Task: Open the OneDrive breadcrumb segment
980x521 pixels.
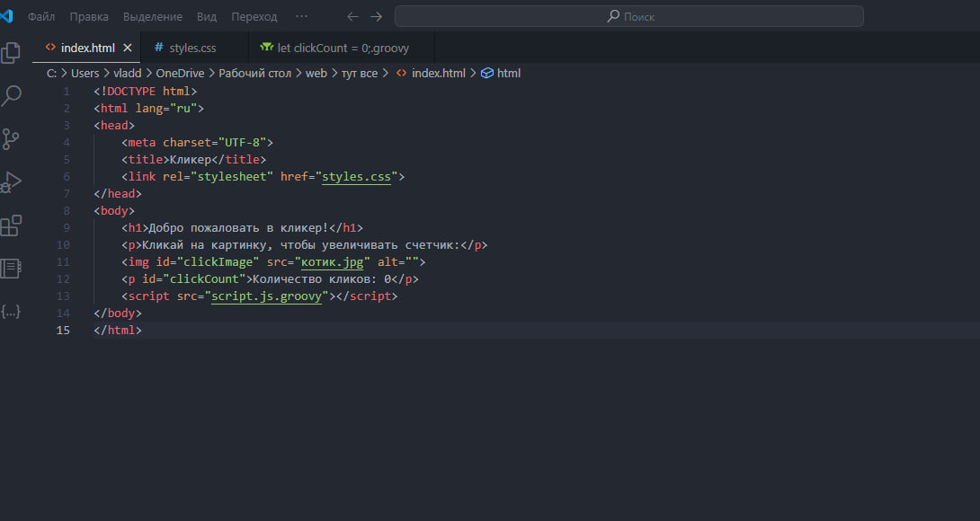Action: [180, 73]
